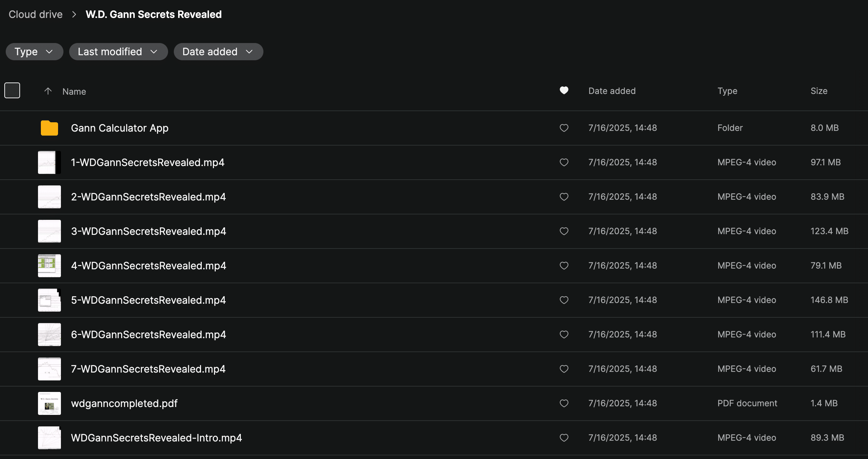Image resolution: width=868 pixels, height=459 pixels.
Task: Favorite the WDGannSecretsRevealed-Intro.mp4 video
Action: [564, 438]
